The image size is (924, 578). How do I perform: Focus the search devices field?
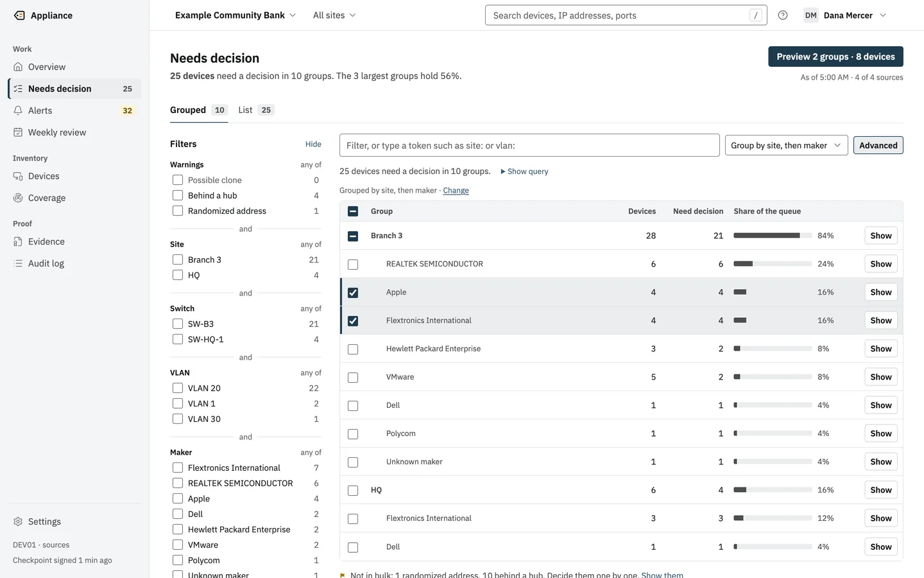(x=626, y=15)
